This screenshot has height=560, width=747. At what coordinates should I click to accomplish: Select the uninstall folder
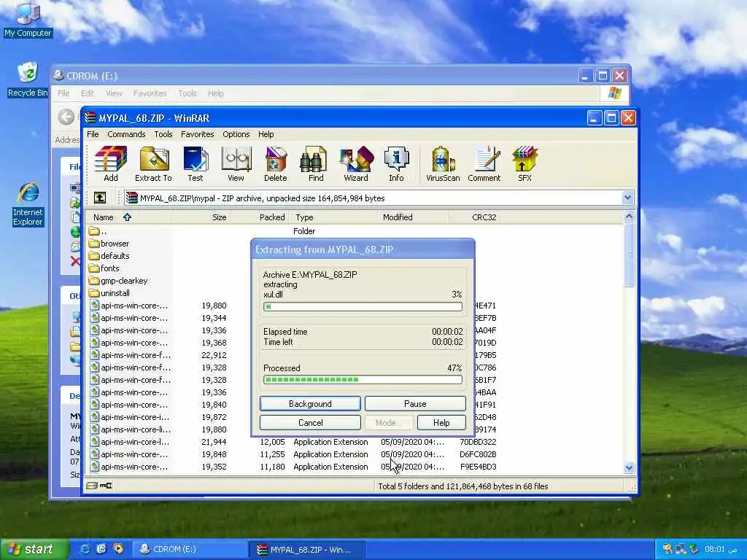(109, 293)
